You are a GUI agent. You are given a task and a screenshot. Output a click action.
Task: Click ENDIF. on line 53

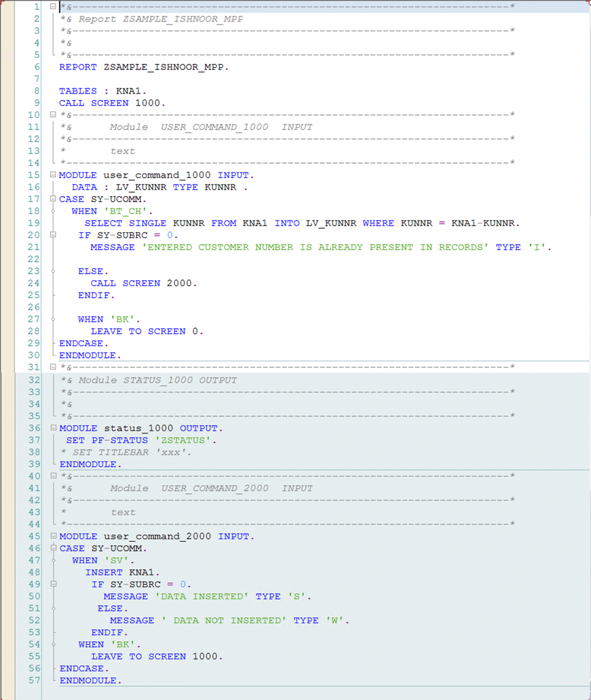click(110, 633)
